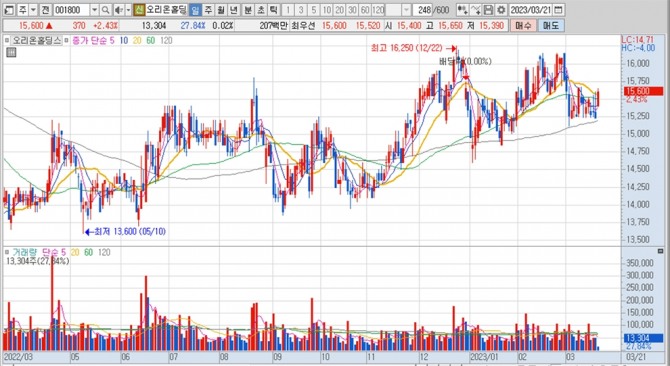This screenshot has width=670, height=366.
Task: Expand the stock code 001800 dropdown
Action: [94, 10]
